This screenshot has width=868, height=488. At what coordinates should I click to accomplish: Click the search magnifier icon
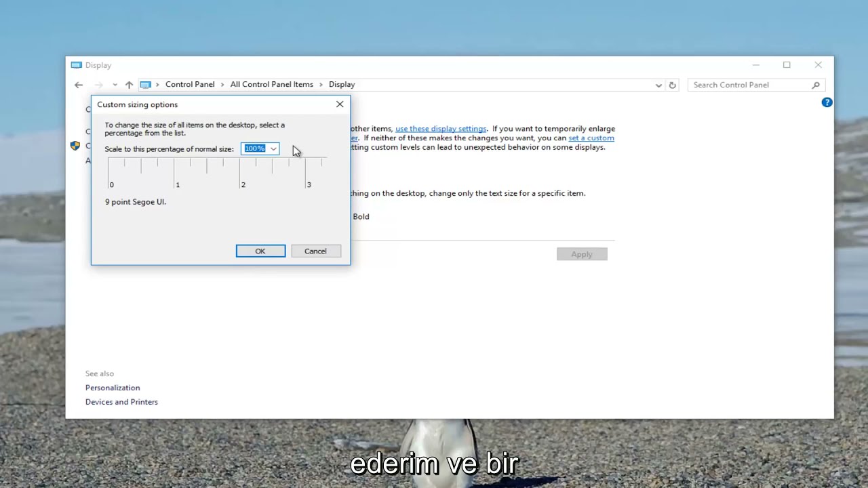pyautogui.click(x=816, y=85)
